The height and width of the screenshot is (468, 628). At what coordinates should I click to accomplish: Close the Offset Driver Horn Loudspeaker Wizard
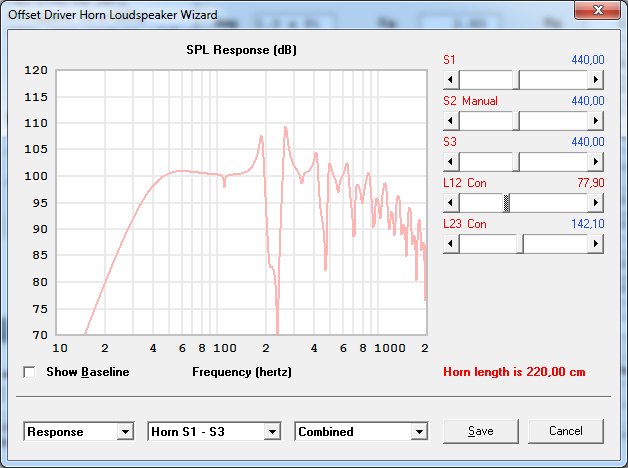click(x=597, y=10)
